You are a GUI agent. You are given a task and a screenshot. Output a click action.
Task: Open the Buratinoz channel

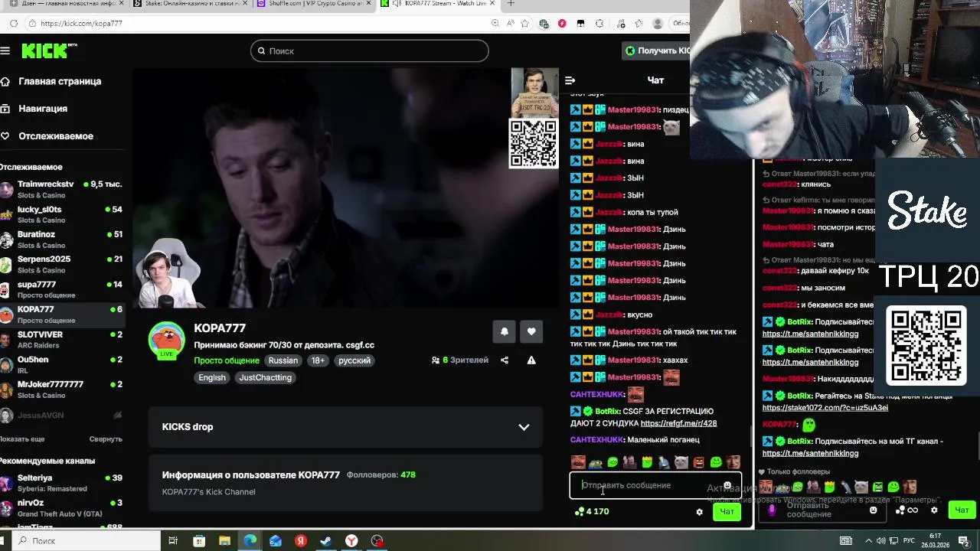(x=61, y=240)
